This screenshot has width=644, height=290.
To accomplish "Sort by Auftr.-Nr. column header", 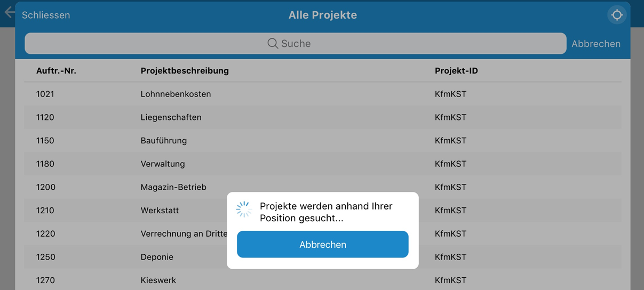I will (x=56, y=70).
